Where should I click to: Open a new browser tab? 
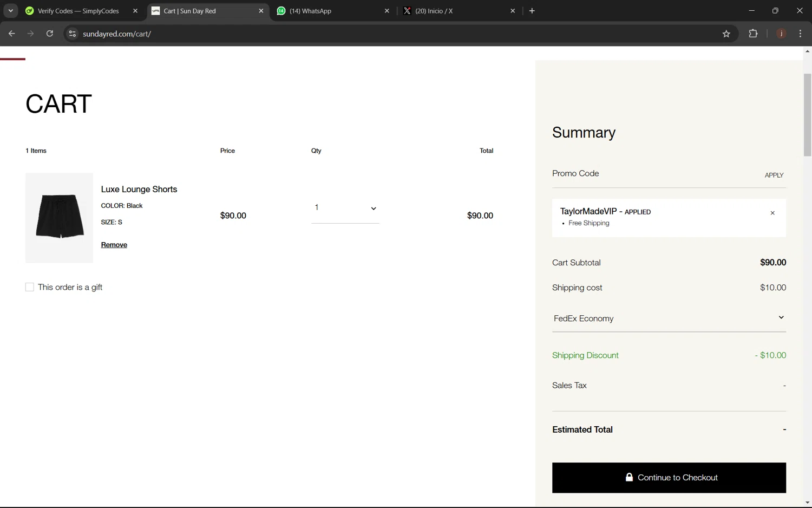(532, 11)
